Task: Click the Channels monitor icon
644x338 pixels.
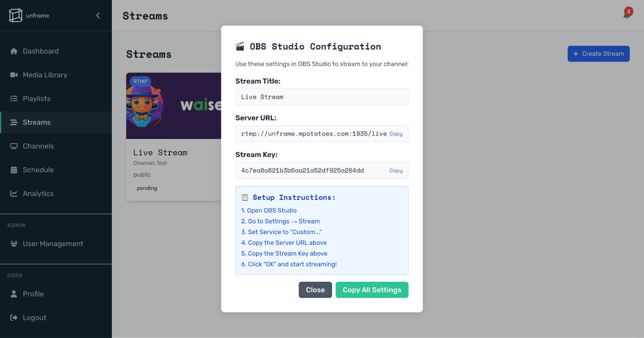Action: coord(14,146)
